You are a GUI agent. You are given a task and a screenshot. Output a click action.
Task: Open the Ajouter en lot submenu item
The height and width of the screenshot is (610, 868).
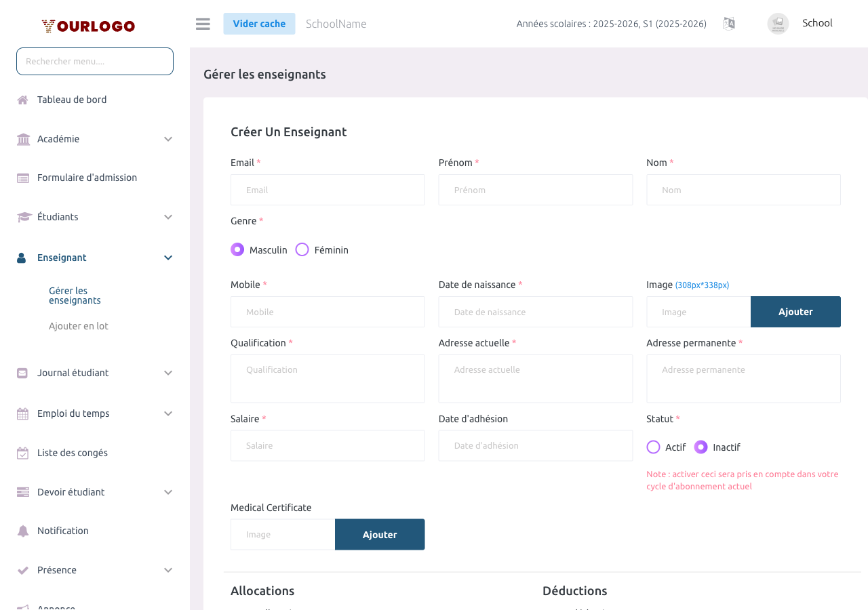coord(79,326)
